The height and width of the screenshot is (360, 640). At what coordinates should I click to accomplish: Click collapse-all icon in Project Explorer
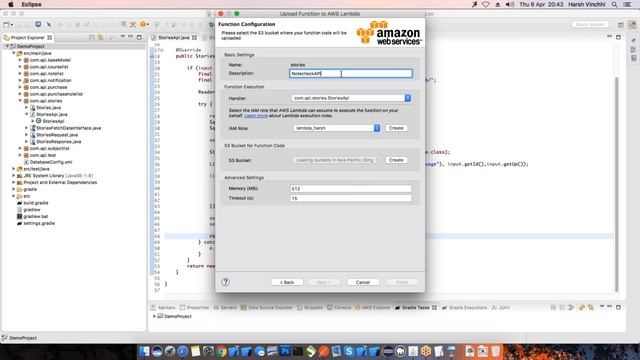point(92,37)
